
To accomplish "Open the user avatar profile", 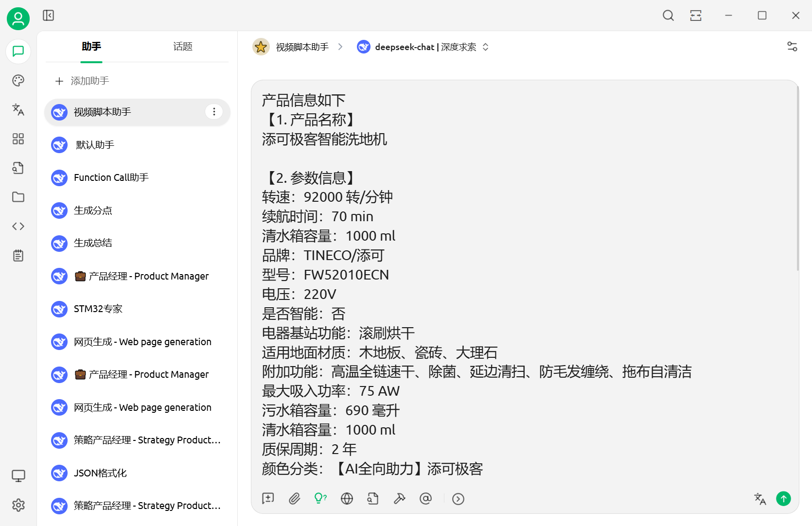I will 18,18.
